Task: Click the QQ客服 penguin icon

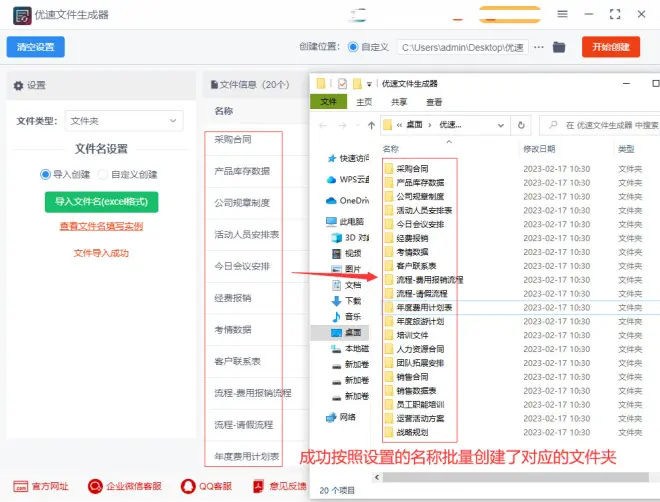Action: 188,486
